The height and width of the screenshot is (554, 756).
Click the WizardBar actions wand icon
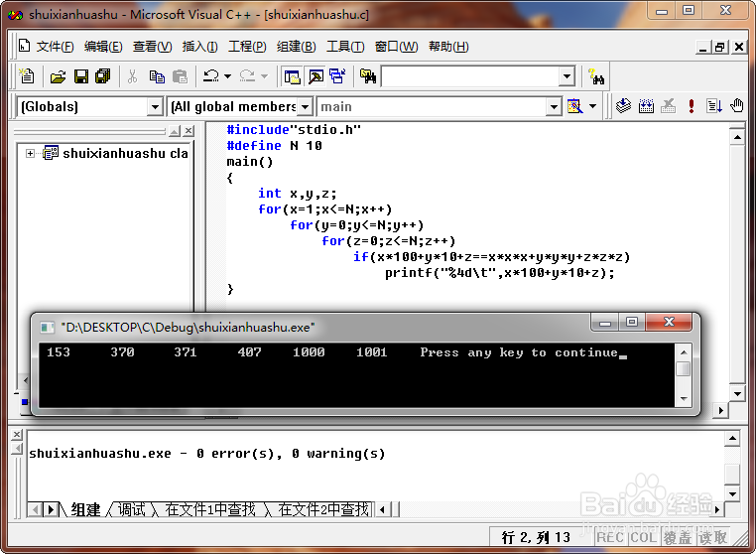pos(574,105)
